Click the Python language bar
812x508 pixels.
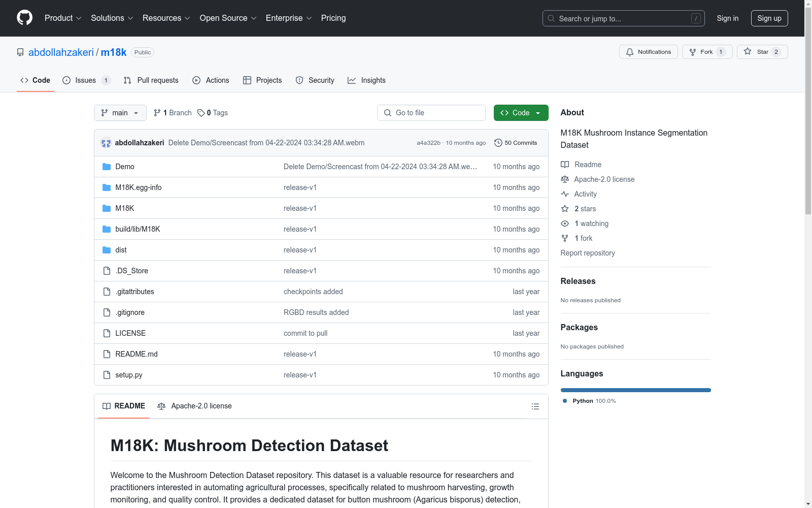click(635, 390)
